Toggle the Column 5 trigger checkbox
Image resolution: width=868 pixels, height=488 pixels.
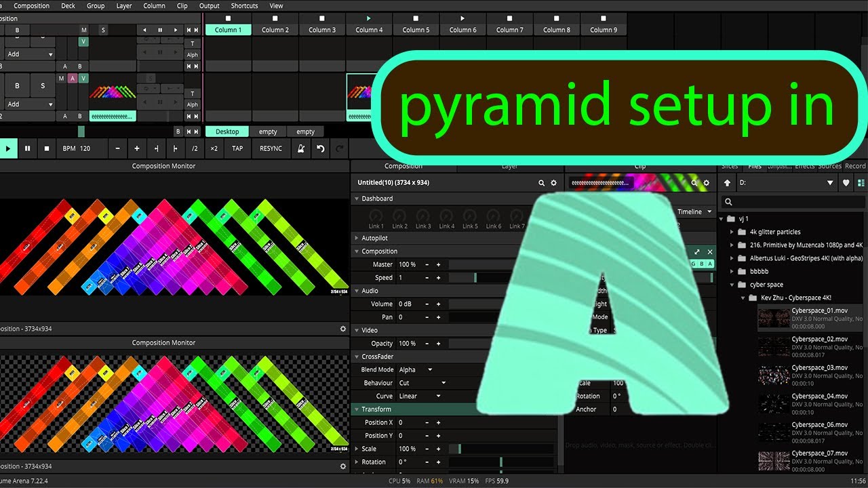click(x=416, y=18)
